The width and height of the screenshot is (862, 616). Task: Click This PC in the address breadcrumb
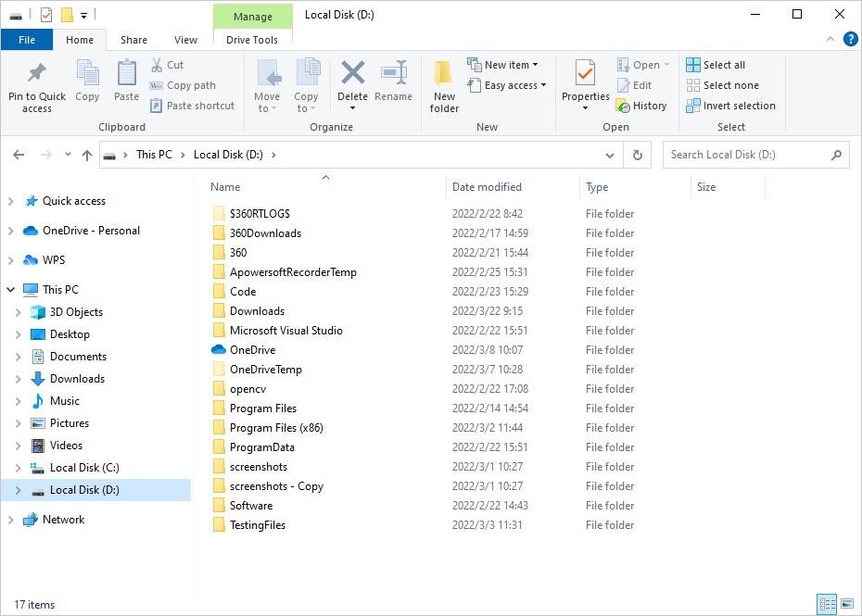tap(154, 155)
